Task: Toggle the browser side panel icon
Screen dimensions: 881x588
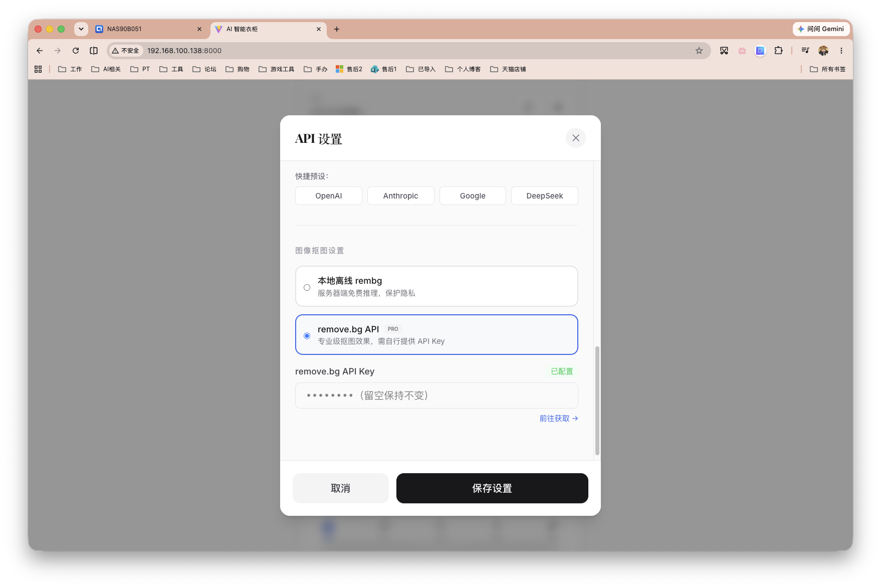Action: (x=94, y=51)
